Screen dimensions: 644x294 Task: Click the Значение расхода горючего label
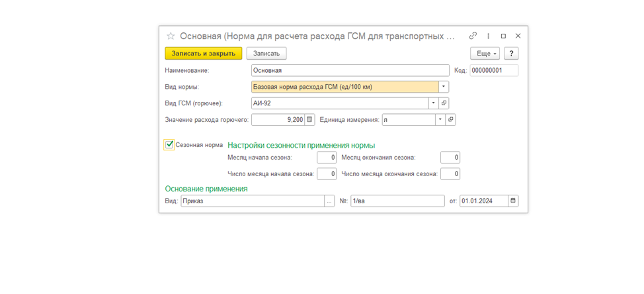207,120
